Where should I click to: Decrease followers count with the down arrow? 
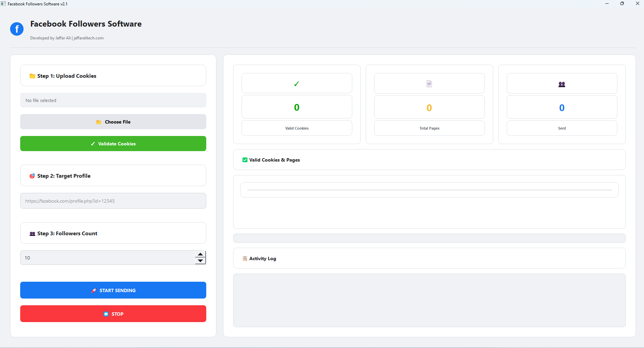tap(200, 261)
